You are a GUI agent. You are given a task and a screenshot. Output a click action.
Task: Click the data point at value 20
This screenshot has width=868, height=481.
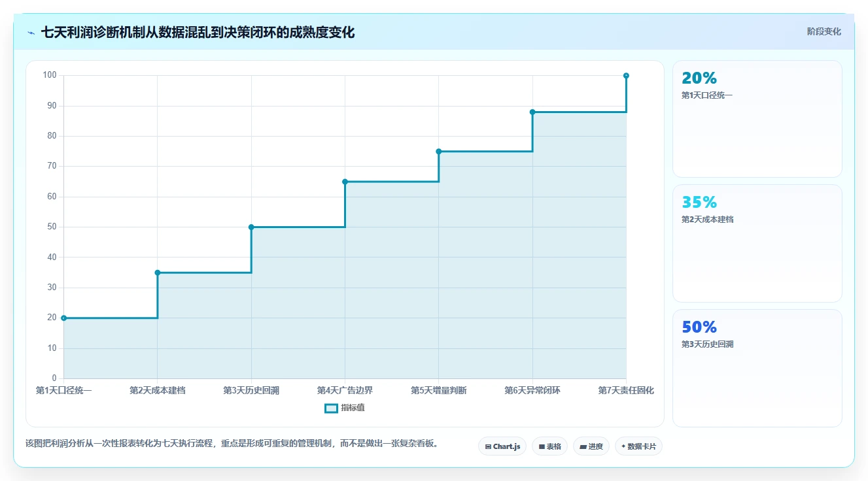tap(64, 318)
